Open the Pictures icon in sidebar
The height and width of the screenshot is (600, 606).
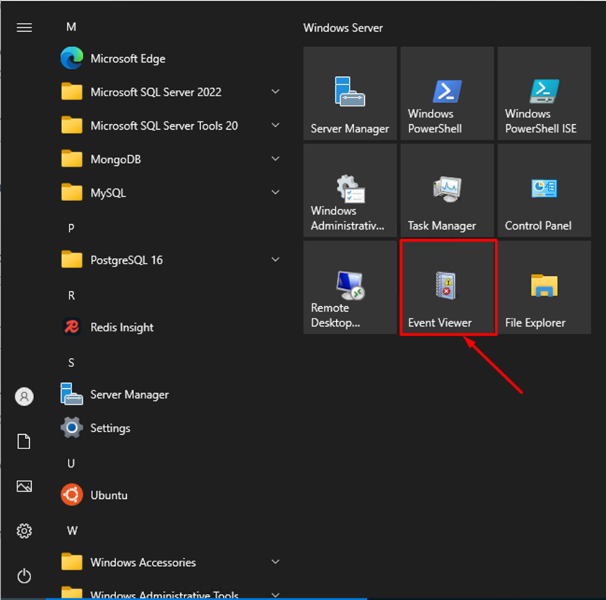(24, 486)
